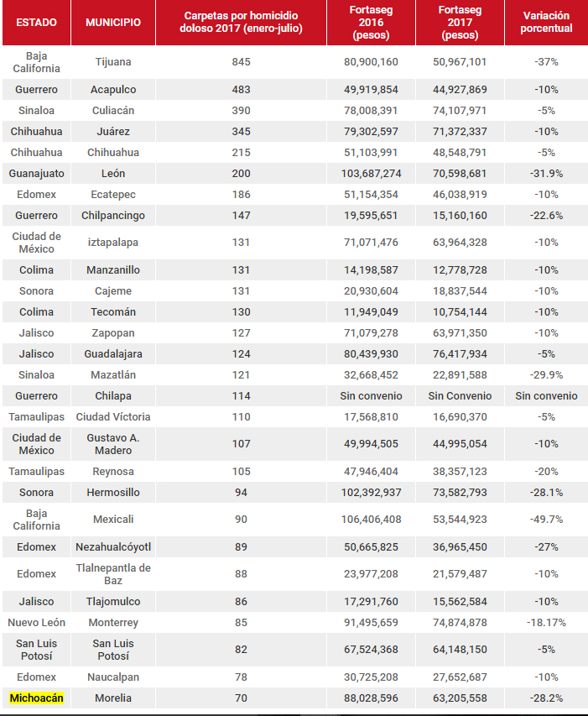Image resolution: width=588 pixels, height=716 pixels.
Task: Select the Nezahualcóyotl municipality cell
Action: (113, 547)
